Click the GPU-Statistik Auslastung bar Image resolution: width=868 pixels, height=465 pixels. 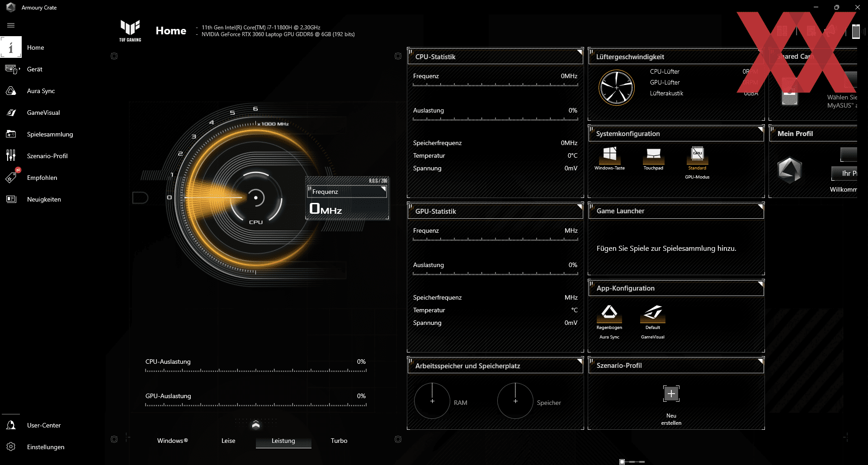click(495, 274)
